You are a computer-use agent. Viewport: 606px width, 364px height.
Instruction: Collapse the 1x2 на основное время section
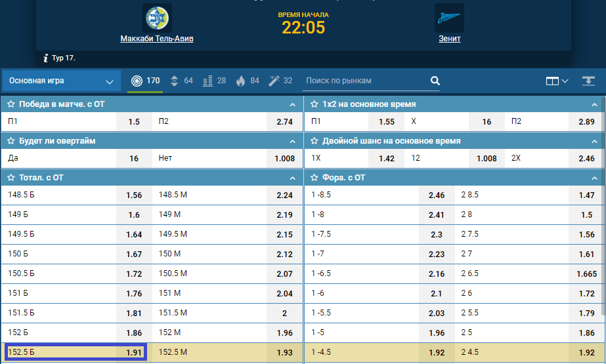(x=594, y=104)
